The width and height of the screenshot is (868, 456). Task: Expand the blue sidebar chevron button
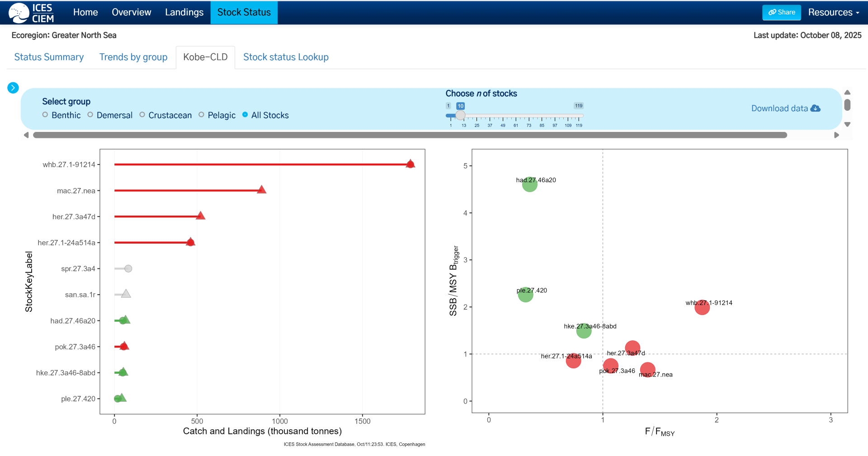pyautogui.click(x=13, y=88)
